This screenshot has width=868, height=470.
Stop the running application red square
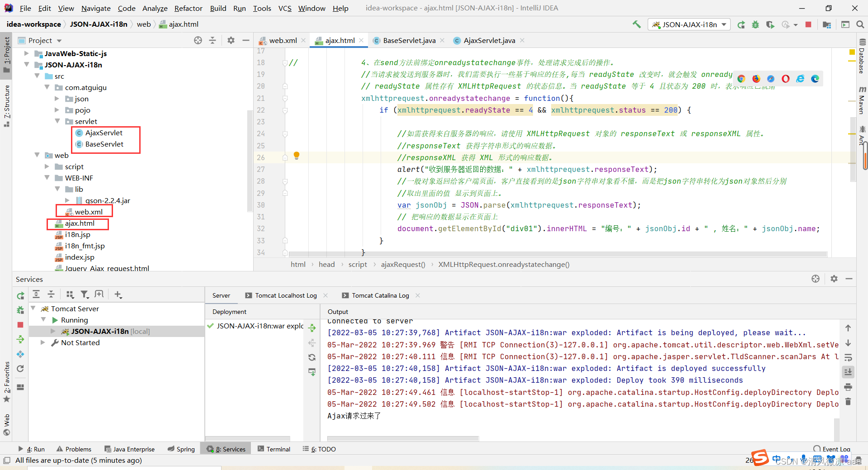pos(808,24)
